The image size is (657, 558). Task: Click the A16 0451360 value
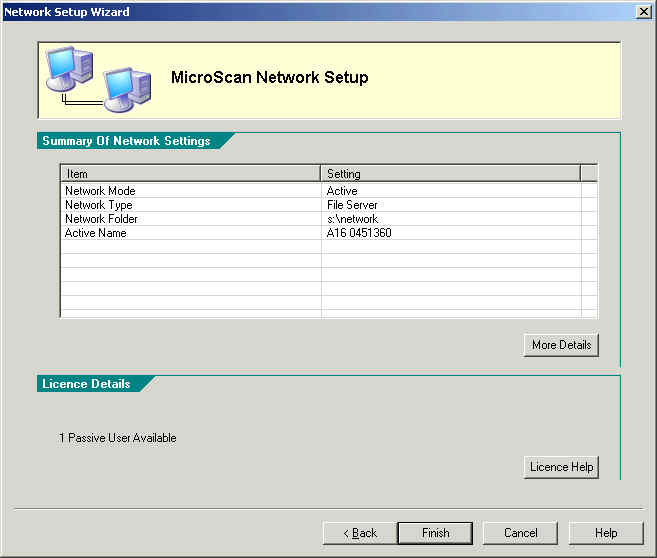(x=359, y=233)
